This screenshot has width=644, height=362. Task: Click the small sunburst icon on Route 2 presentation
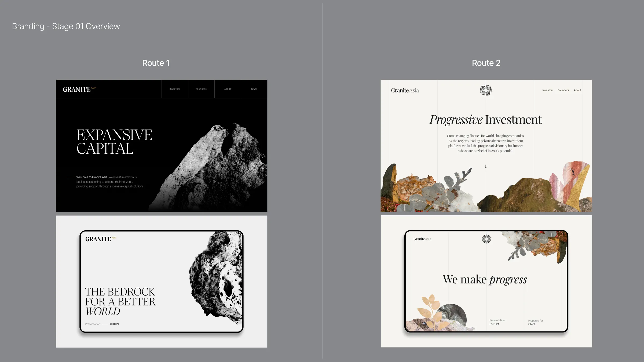(x=486, y=239)
